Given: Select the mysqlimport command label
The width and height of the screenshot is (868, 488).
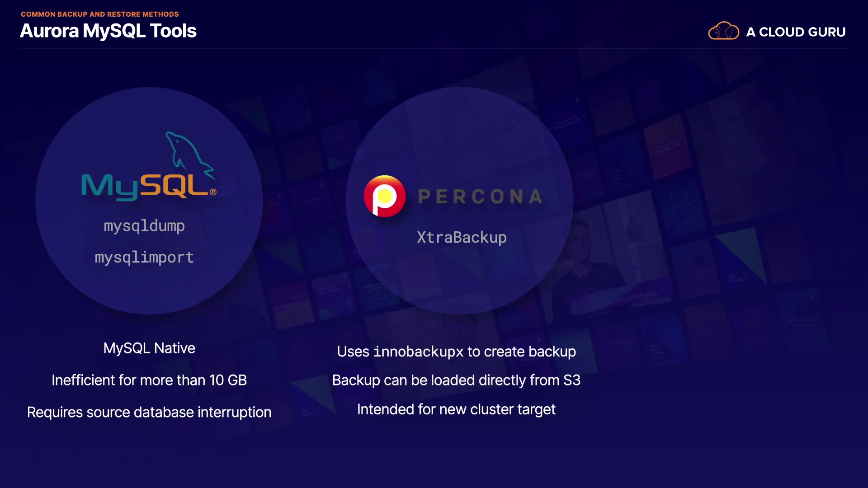Looking at the screenshot, I should point(144,257).
